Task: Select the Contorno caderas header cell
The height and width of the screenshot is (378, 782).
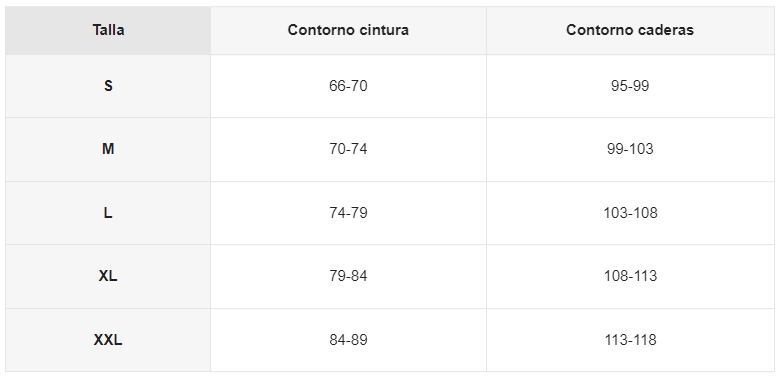Action: 630,30
